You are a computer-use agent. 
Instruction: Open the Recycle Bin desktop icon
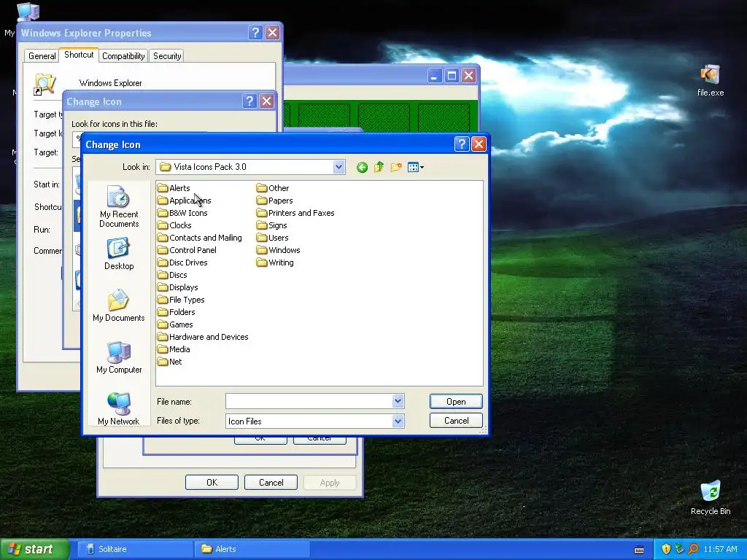click(x=711, y=498)
